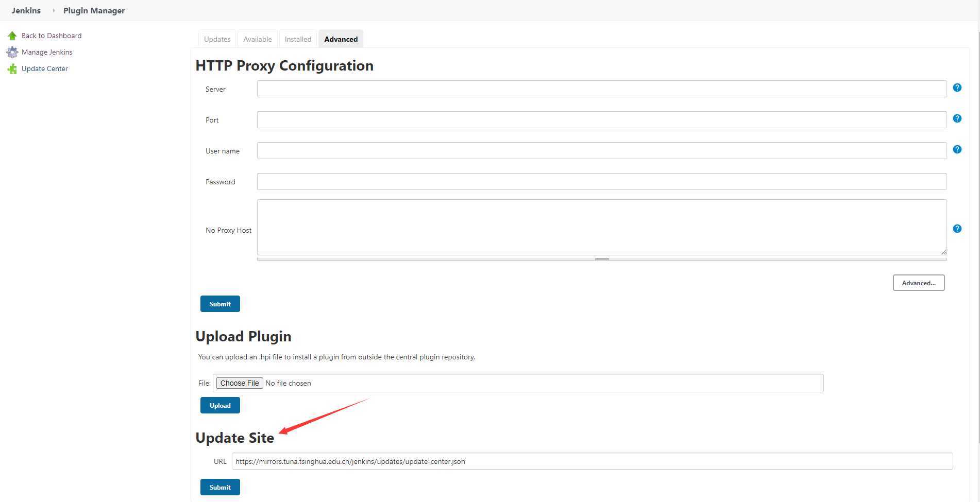The width and height of the screenshot is (980, 502).
Task: Open the Update Center link
Action: (x=45, y=68)
